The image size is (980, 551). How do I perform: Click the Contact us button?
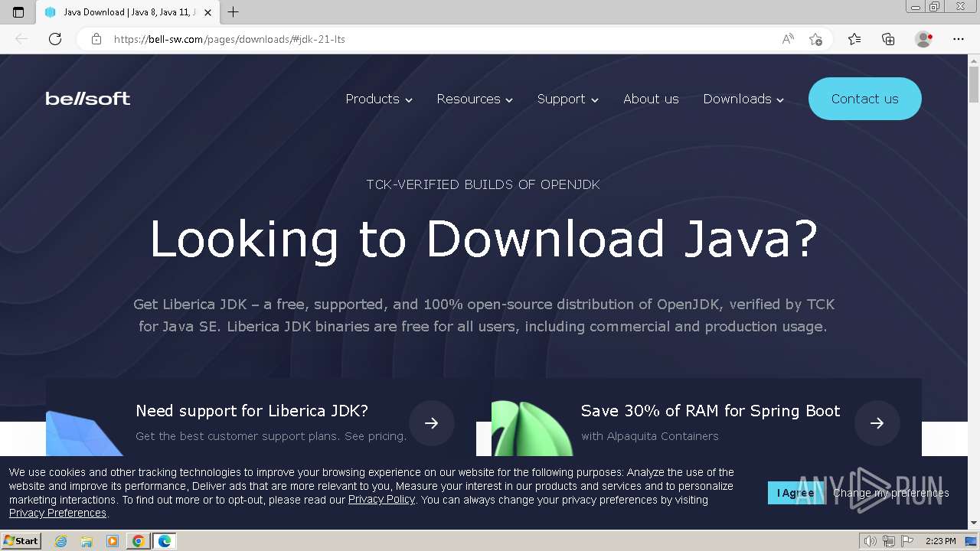865,99
